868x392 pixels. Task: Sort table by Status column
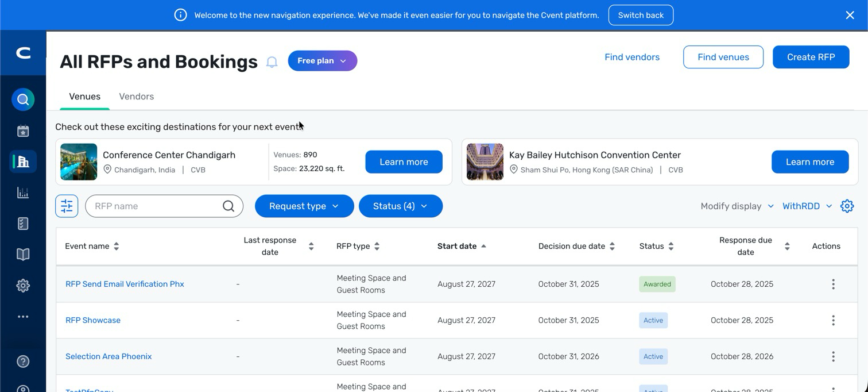click(x=656, y=246)
